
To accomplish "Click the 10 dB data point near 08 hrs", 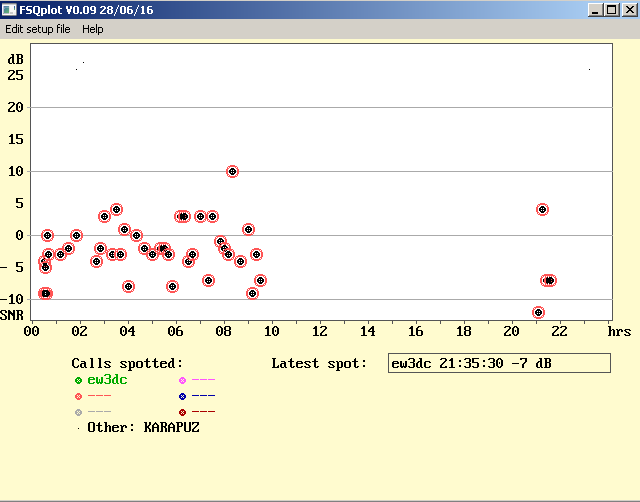I will tap(232, 171).
